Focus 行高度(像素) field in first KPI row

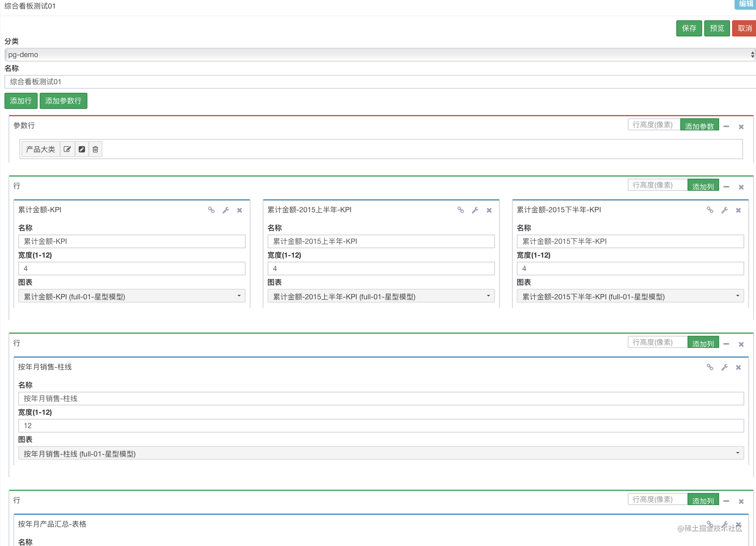coord(658,185)
